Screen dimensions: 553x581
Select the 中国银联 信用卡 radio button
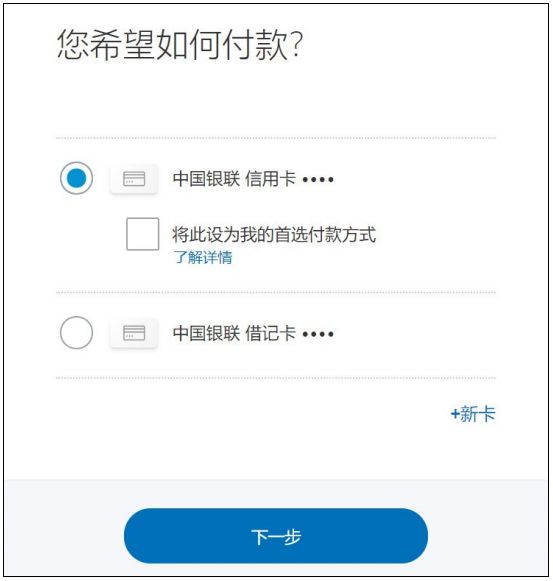click(x=76, y=178)
